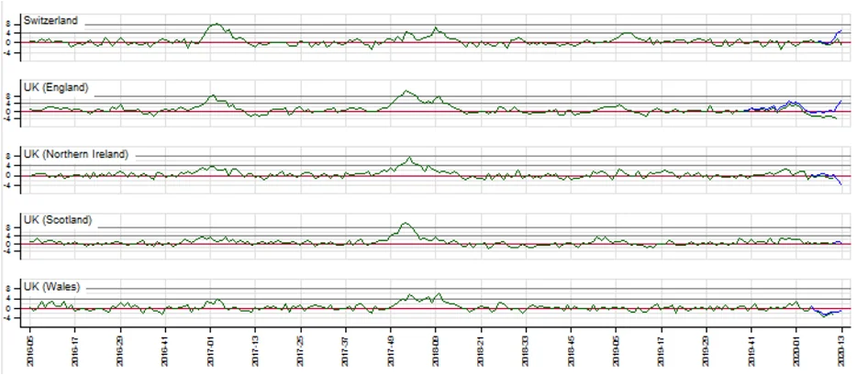The image size is (868, 375).
Task: Select the 2018-09 axis label
Action: 436,350
